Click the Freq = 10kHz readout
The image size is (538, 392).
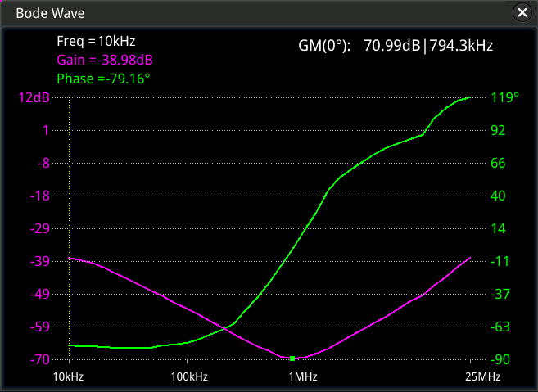96,41
